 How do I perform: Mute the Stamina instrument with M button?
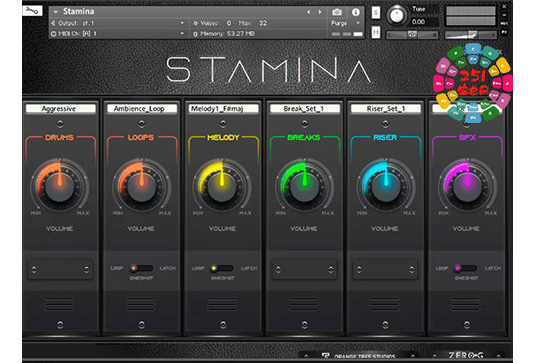tap(376, 32)
